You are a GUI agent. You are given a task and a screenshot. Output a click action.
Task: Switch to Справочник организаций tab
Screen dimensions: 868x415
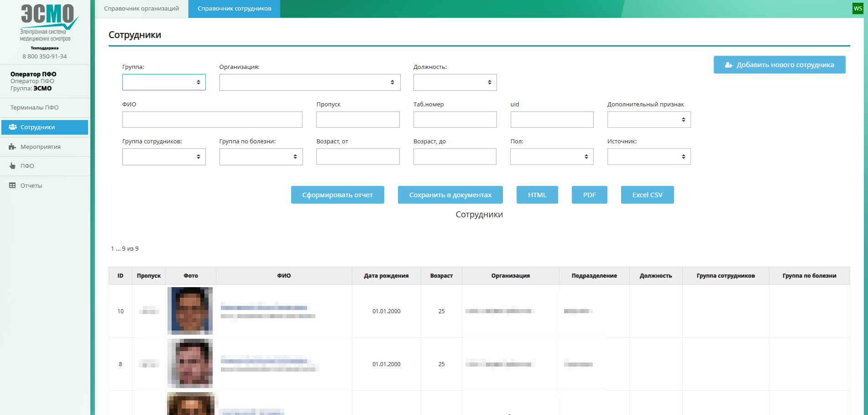[x=141, y=9]
